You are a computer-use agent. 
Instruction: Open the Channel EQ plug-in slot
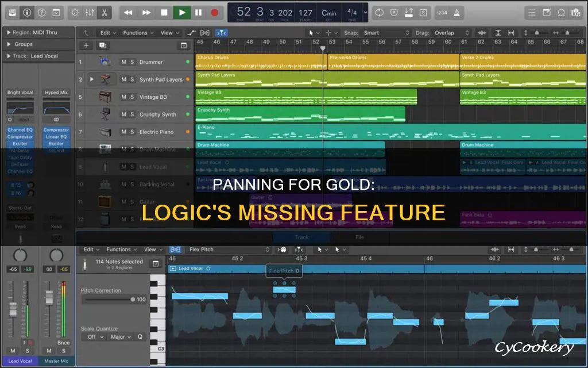pos(20,130)
